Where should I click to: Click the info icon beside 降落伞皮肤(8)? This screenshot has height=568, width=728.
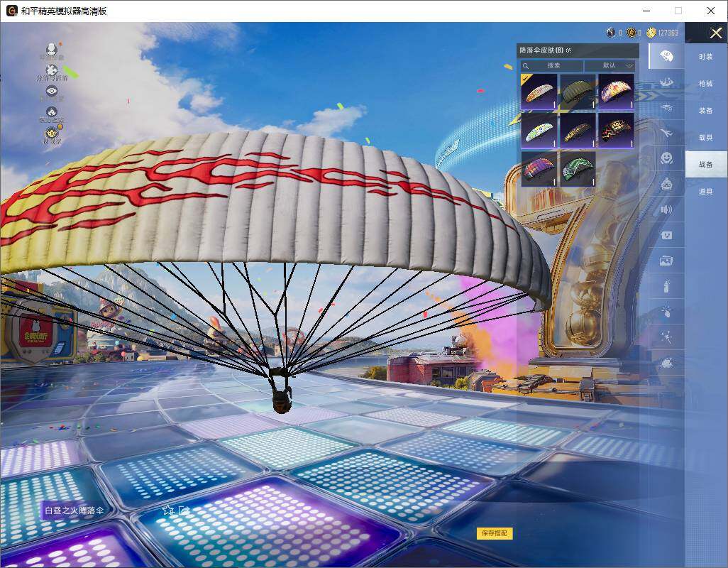click(569, 50)
